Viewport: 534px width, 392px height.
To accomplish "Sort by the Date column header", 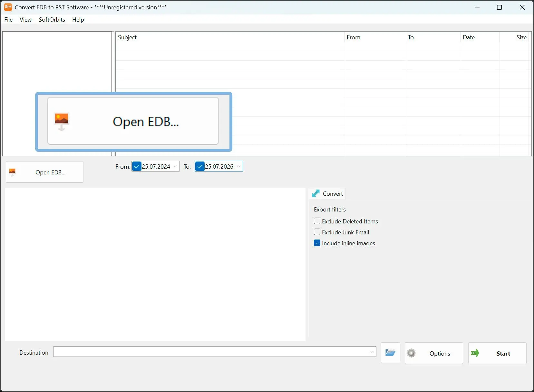I will [x=480, y=37].
